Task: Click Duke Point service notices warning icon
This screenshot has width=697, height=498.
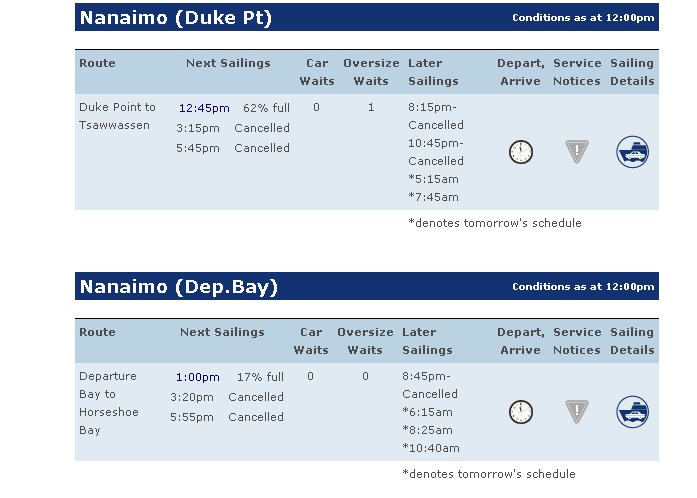Action: [577, 152]
